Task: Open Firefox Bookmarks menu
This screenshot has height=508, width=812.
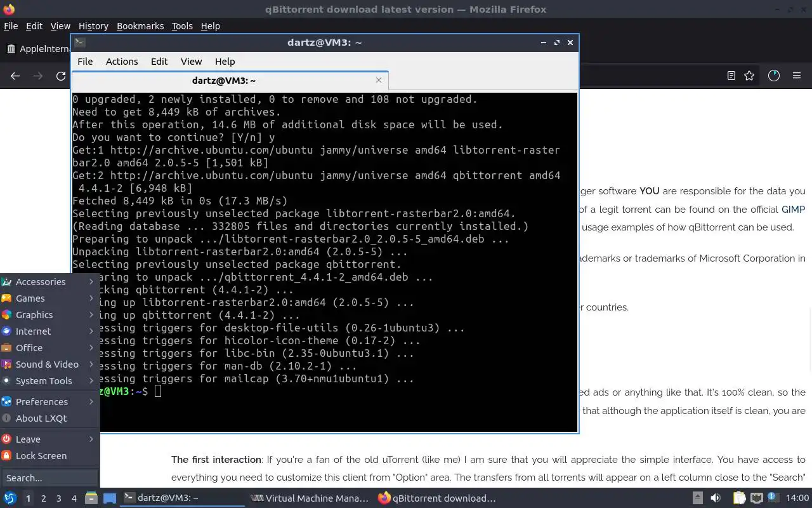Action: pos(140,26)
